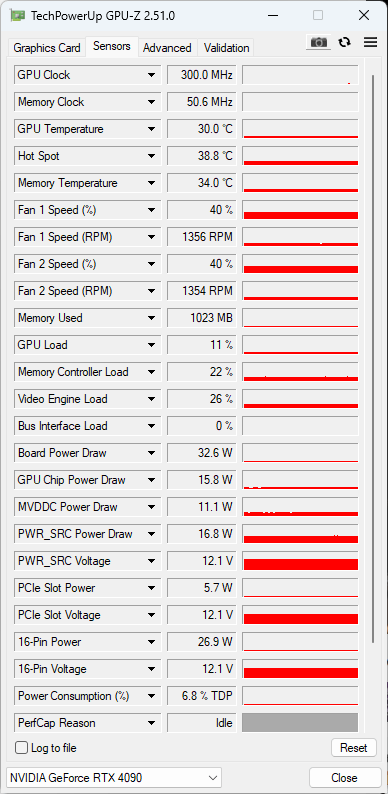Expand the GPU Clock sensor dropdown

151,75
